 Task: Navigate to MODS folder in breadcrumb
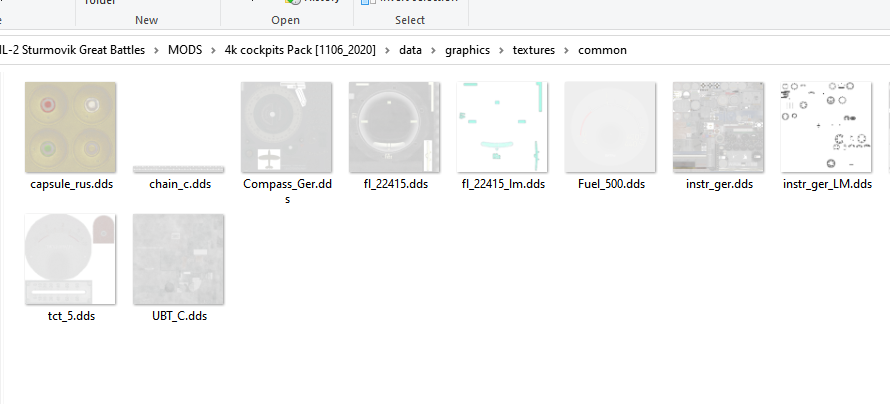pyautogui.click(x=185, y=50)
